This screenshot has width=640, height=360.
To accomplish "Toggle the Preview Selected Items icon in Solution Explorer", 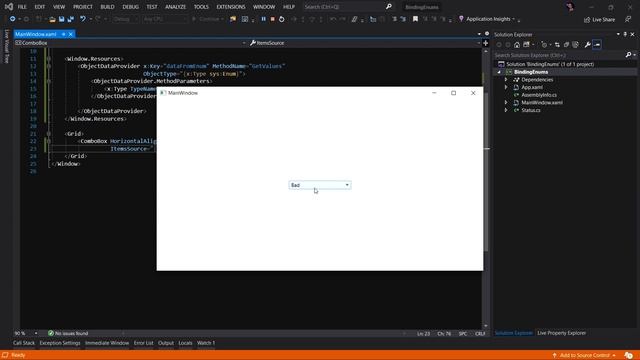I will click(597, 44).
